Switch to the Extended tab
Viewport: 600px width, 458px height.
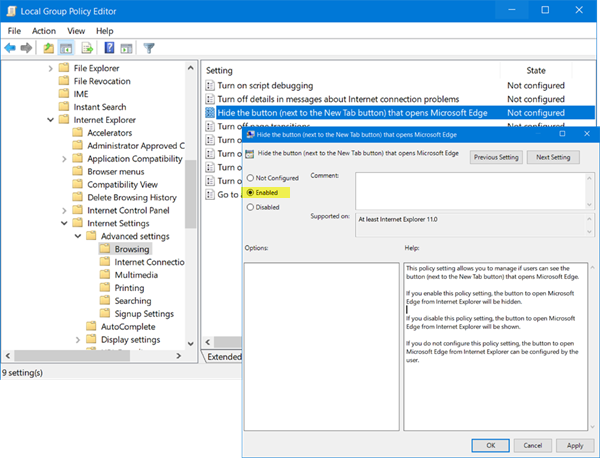(224, 357)
